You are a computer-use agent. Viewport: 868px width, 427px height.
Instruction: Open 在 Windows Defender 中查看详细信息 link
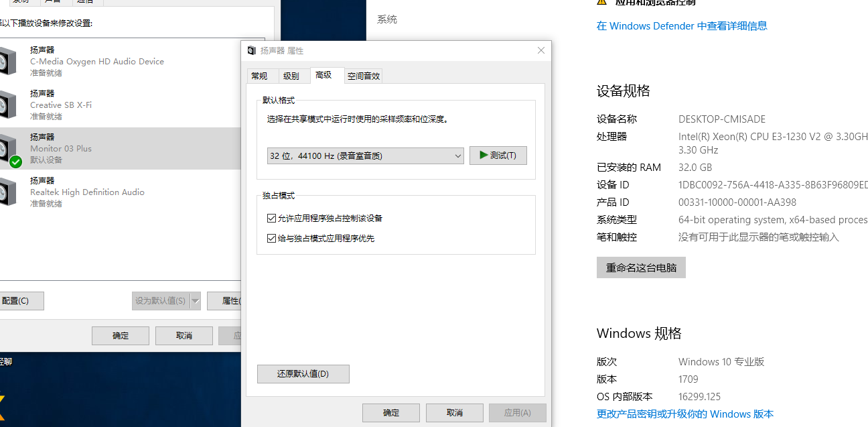(682, 26)
